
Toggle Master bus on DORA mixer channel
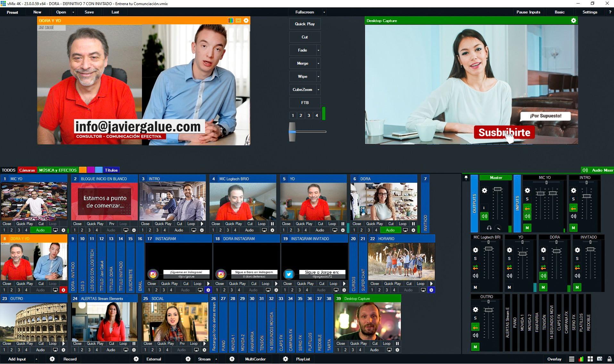click(x=543, y=287)
